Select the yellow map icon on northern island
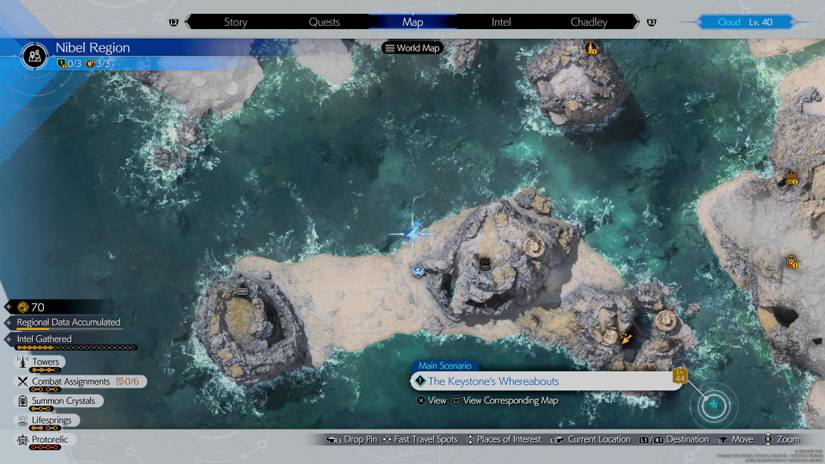Image resolution: width=825 pixels, height=464 pixels. pos(591,47)
